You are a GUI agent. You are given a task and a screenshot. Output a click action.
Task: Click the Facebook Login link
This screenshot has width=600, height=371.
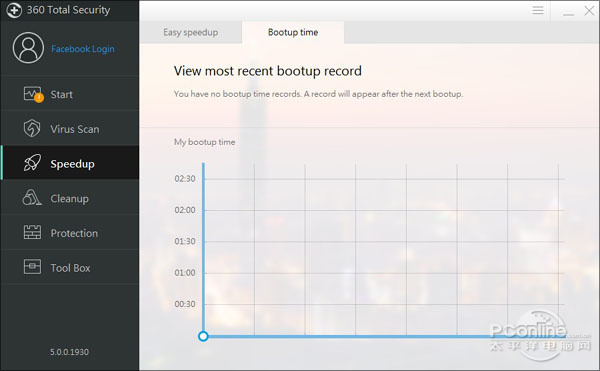pyautogui.click(x=83, y=49)
